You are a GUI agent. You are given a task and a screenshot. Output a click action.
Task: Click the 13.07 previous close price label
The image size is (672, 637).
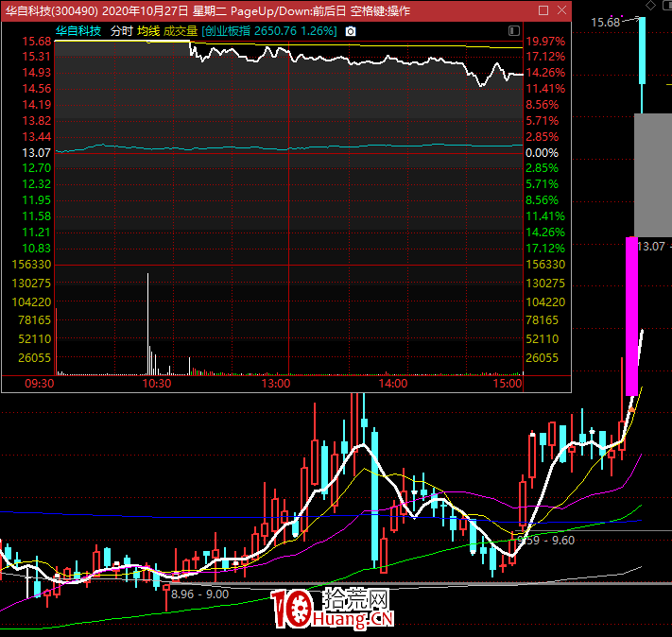click(x=37, y=153)
